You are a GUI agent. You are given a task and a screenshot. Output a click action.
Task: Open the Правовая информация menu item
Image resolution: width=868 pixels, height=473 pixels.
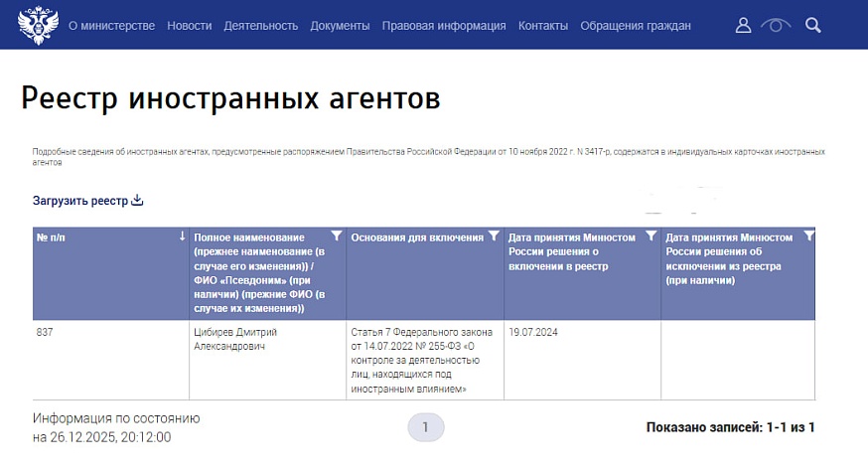pos(444,26)
